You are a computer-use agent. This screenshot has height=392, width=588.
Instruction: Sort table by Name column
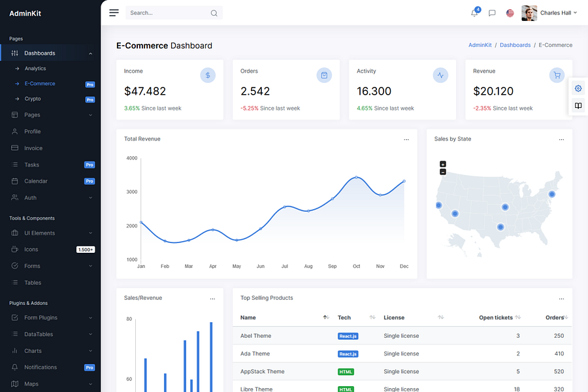click(285, 318)
